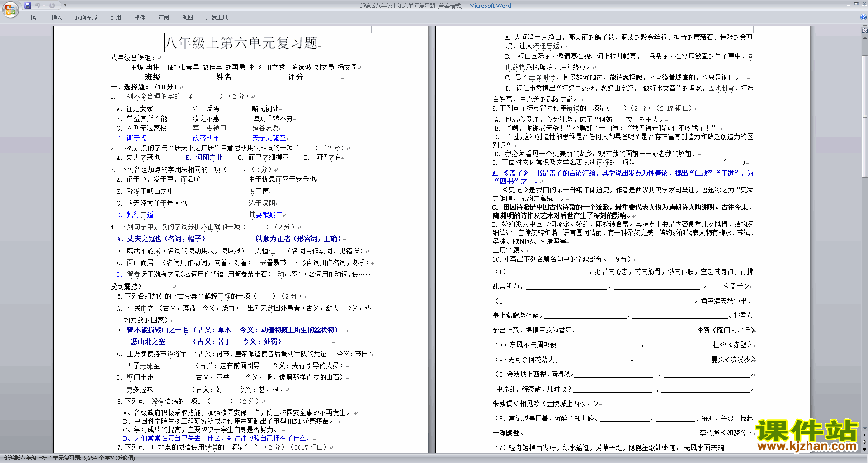Click blue option D. 独行其道

pos(135,215)
